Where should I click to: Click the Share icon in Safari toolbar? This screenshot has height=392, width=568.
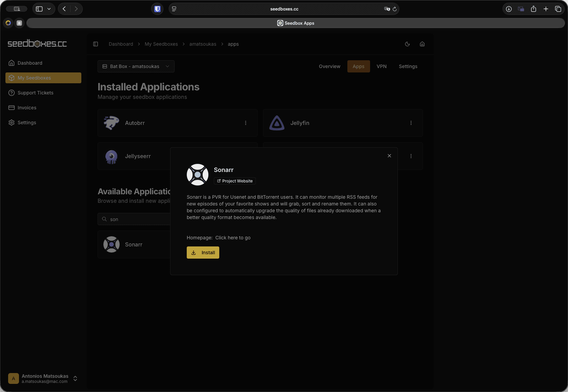click(x=533, y=9)
